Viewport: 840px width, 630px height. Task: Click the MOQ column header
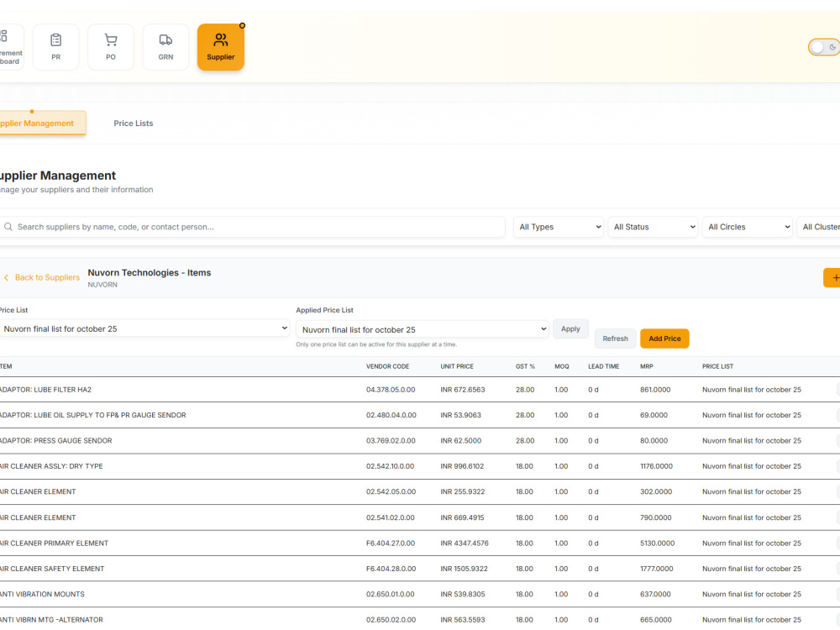561,366
